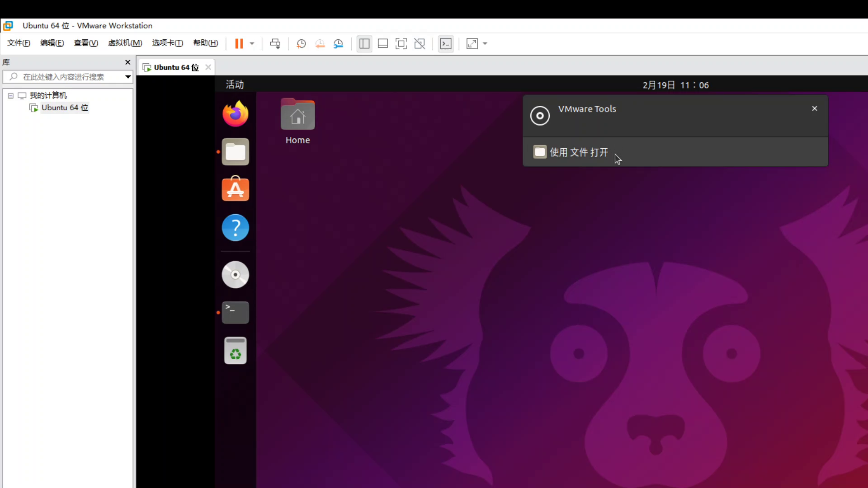Click the library search input field

tap(68, 77)
